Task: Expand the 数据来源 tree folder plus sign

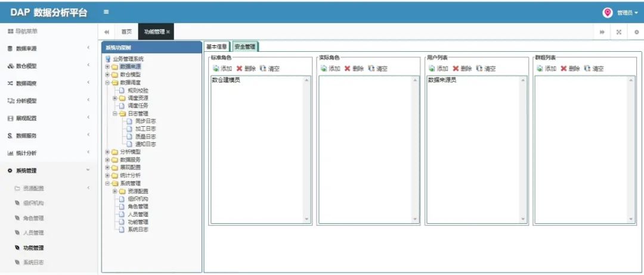Action: click(107, 67)
